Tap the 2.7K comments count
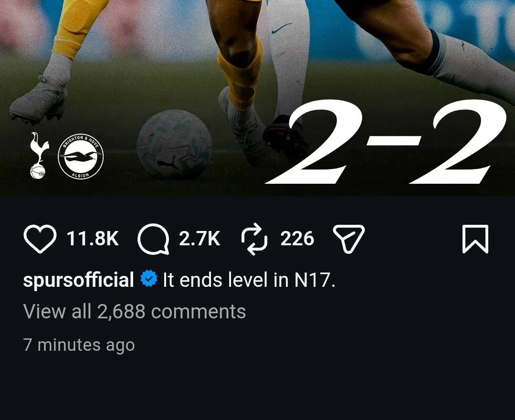 click(x=200, y=239)
